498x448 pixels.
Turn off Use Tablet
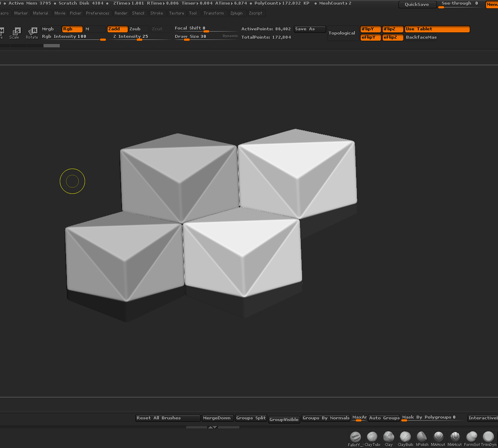(x=437, y=29)
